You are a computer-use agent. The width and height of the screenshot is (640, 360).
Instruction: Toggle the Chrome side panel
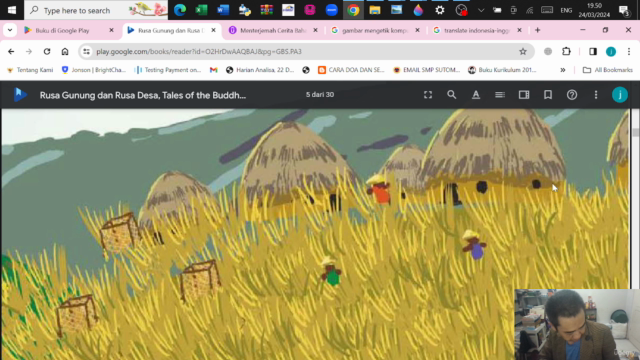[x=593, y=51]
